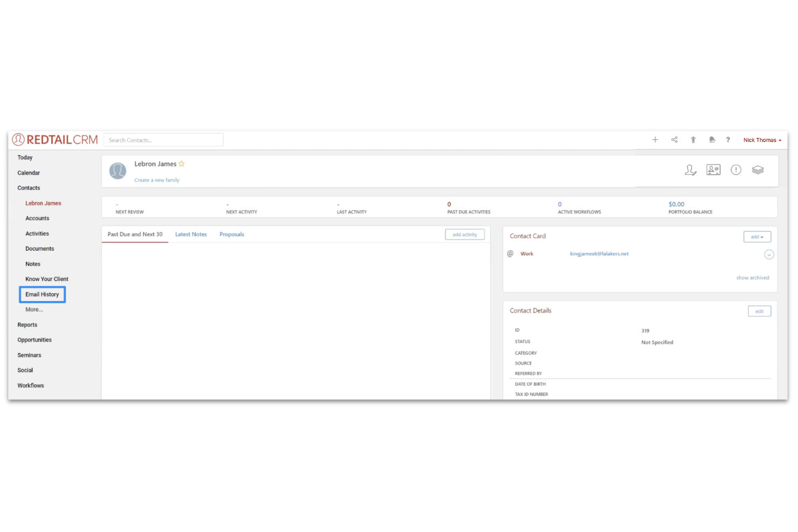Open the Redtail CRM home logo
This screenshot has width=798, height=532.
coord(54,139)
